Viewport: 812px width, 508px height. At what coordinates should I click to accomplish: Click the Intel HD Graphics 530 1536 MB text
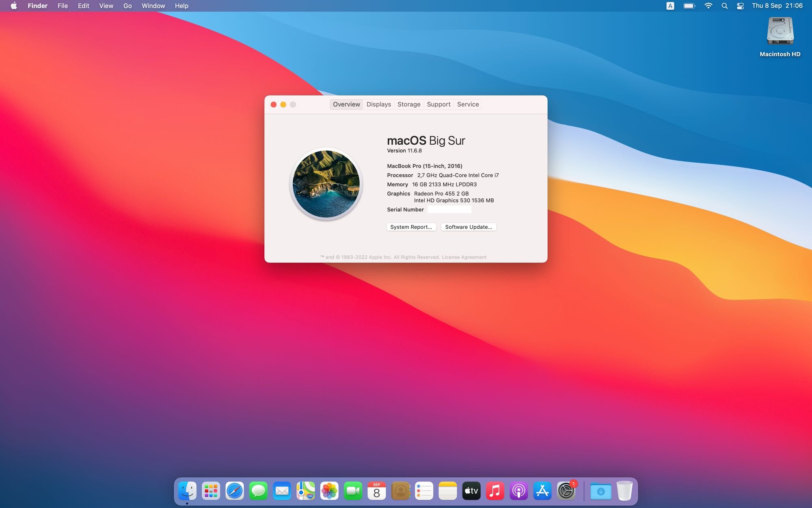(x=454, y=200)
